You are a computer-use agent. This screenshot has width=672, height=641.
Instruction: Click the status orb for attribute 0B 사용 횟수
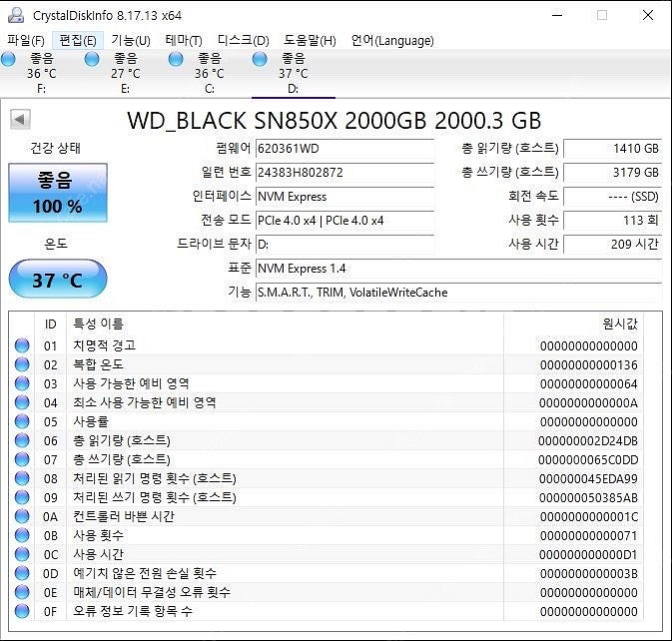click(22, 535)
